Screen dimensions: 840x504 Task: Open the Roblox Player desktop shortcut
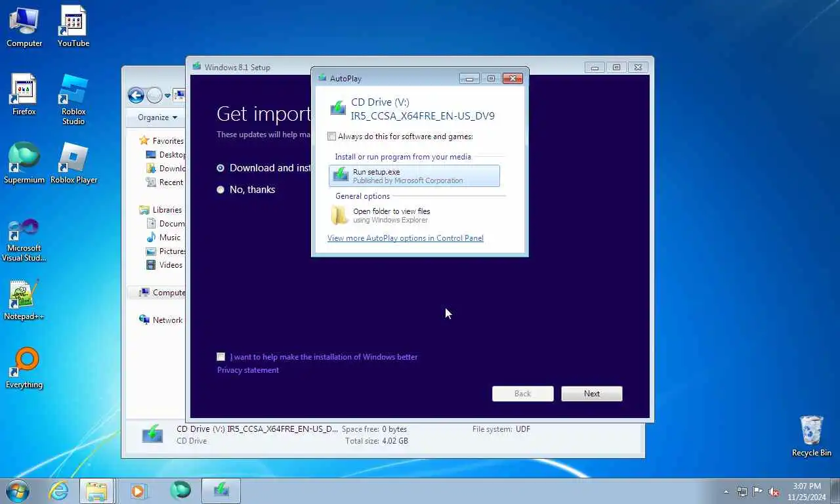pyautogui.click(x=73, y=163)
